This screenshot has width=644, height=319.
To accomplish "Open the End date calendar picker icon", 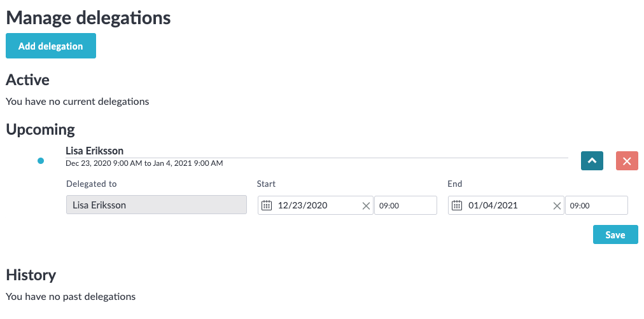I will click(x=458, y=205).
